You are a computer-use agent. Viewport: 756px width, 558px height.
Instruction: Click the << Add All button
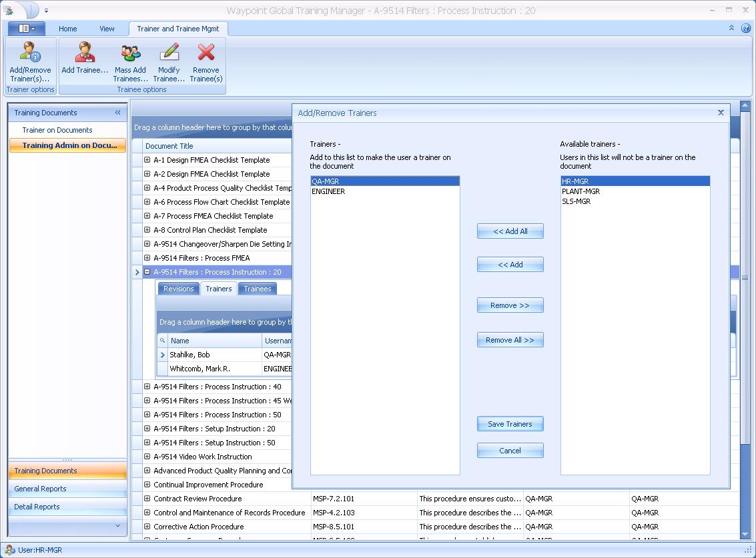(x=510, y=231)
